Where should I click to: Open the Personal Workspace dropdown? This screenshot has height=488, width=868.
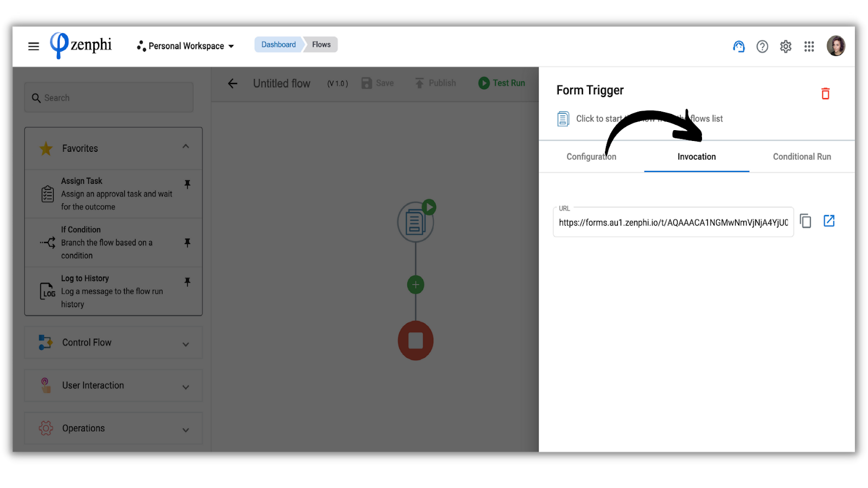[186, 46]
